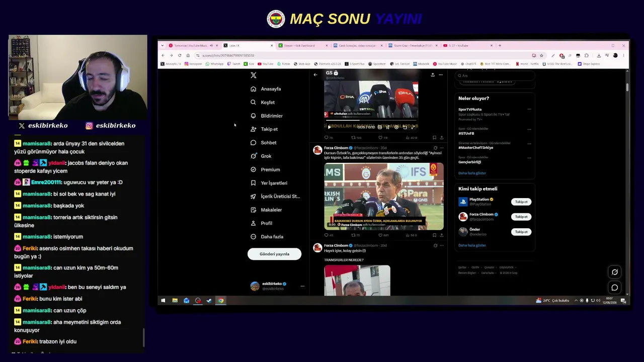Show more trends via Daha fazla göster

[x=472, y=173]
